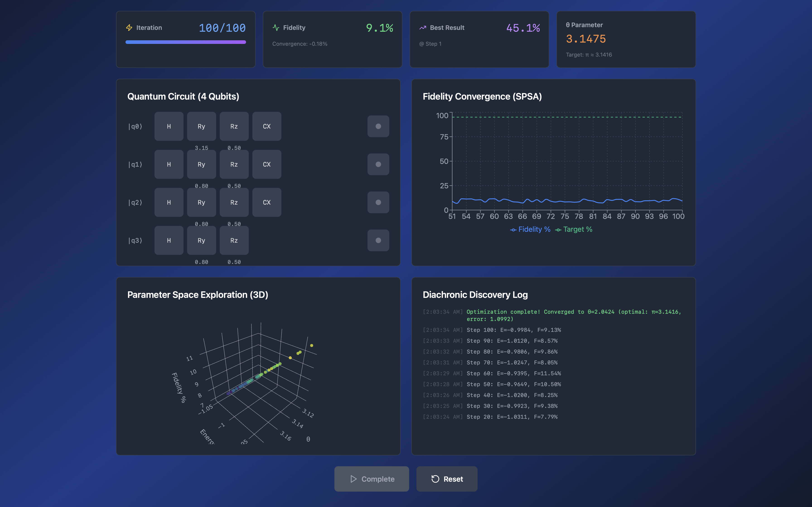
Task: Click the q3 measurement indicator dot
Action: tap(378, 240)
